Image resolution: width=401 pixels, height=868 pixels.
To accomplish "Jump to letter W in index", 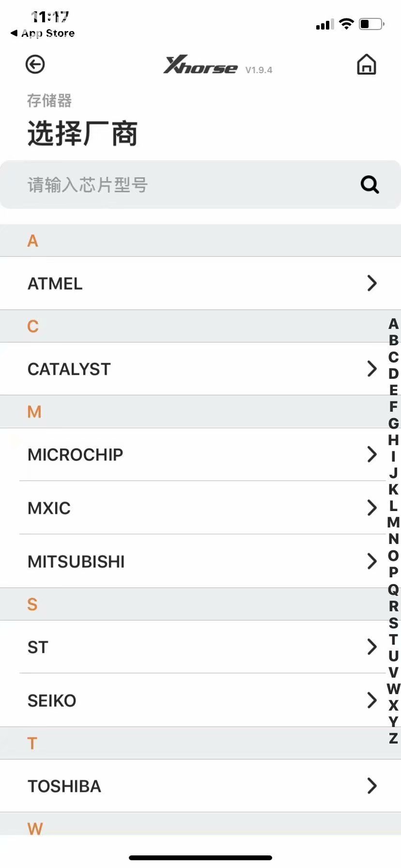I will 394,689.
